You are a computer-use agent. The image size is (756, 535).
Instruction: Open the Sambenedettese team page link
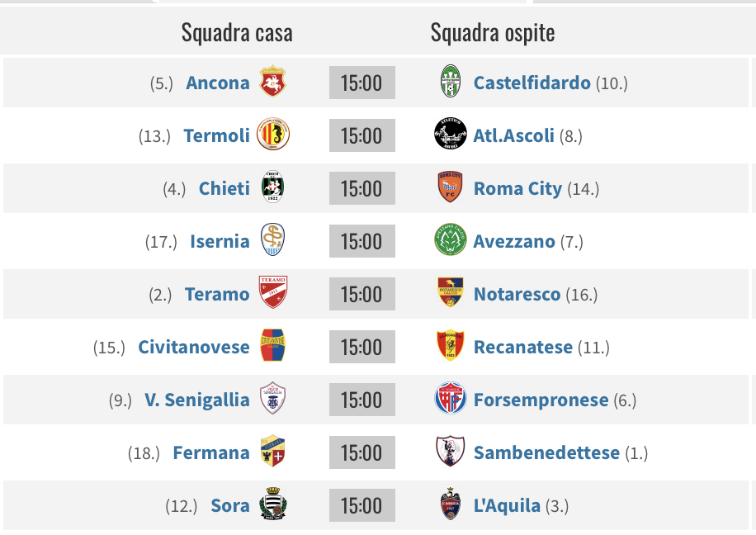coord(546,452)
